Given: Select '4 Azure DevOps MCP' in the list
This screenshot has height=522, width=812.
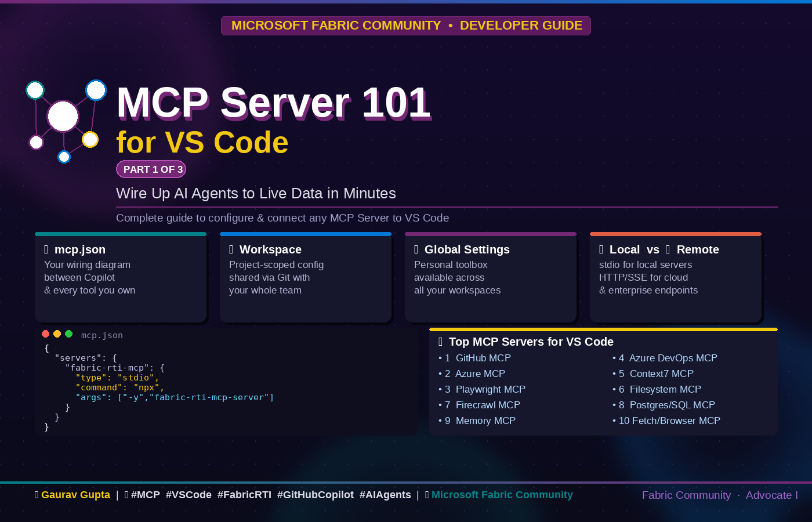Looking at the screenshot, I should (665, 358).
